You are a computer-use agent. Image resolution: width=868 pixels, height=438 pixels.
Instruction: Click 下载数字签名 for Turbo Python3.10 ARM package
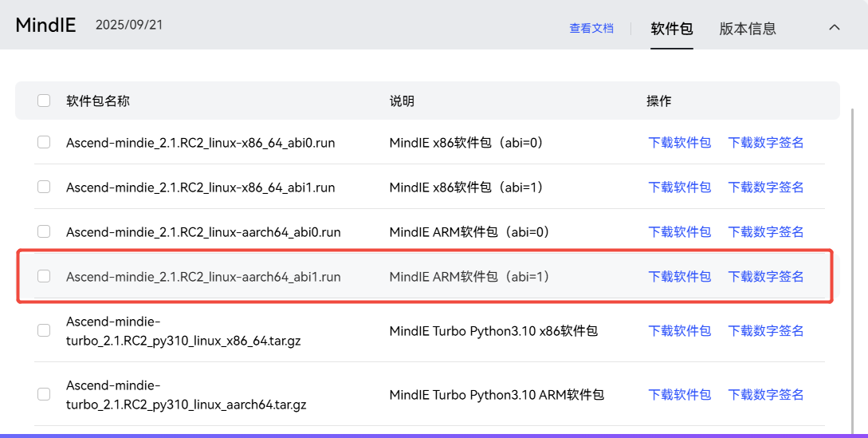pos(766,395)
